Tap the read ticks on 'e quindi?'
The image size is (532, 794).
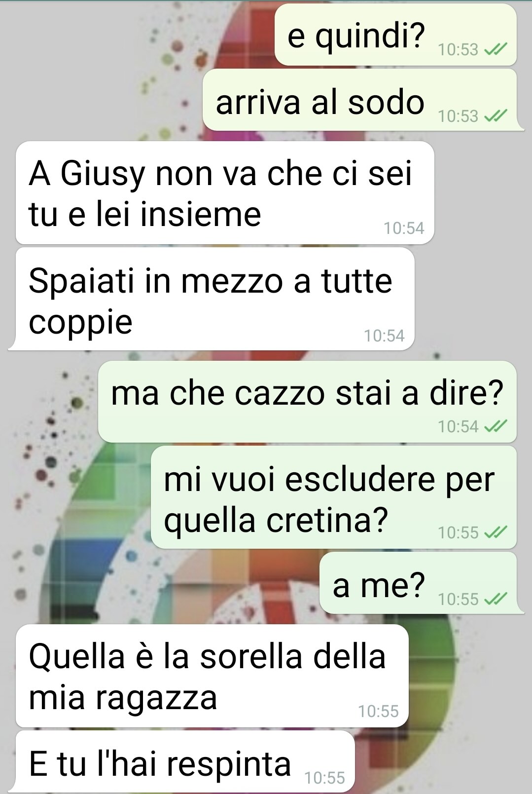pyautogui.click(x=496, y=49)
